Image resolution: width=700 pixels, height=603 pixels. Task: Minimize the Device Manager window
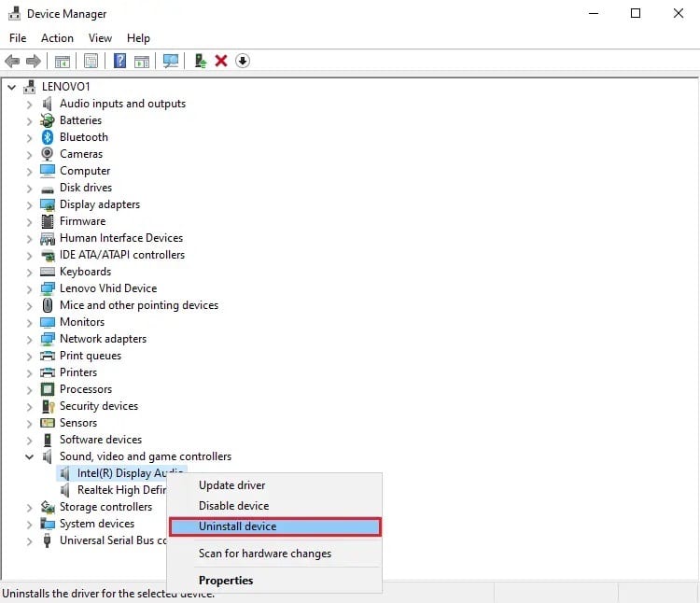594,13
